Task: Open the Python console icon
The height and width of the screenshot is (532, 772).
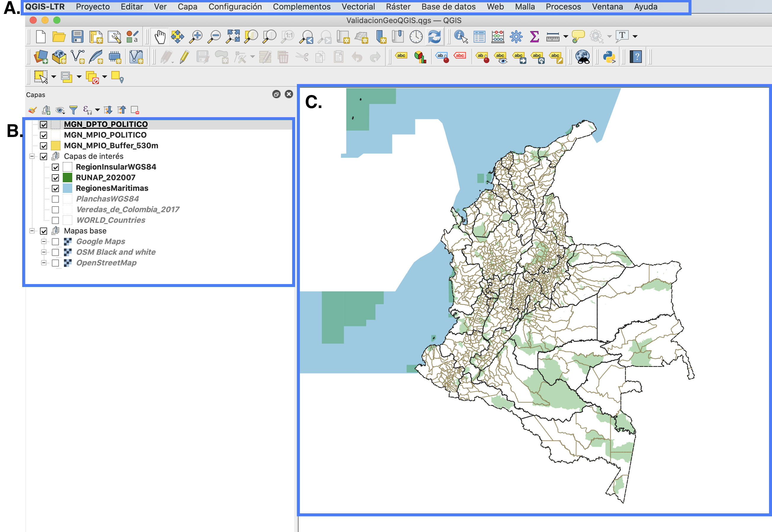Action: click(x=609, y=57)
